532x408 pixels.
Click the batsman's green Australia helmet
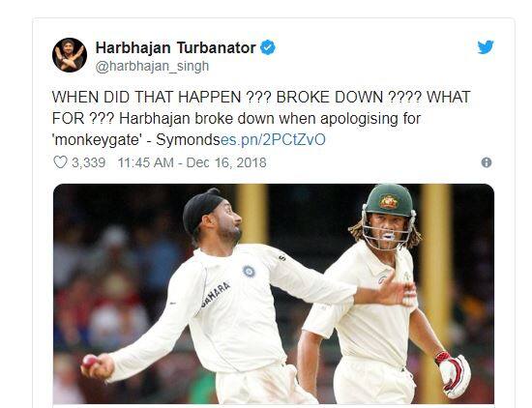click(390, 200)
